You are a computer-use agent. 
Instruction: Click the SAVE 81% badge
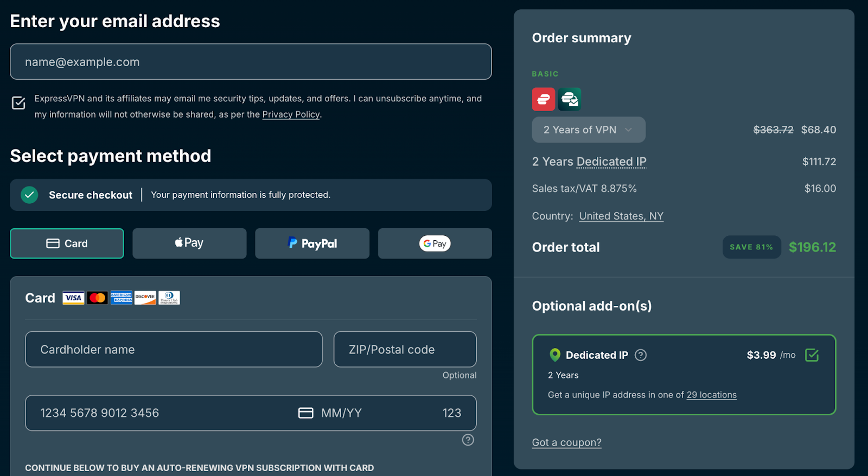(x=751, y=247)
